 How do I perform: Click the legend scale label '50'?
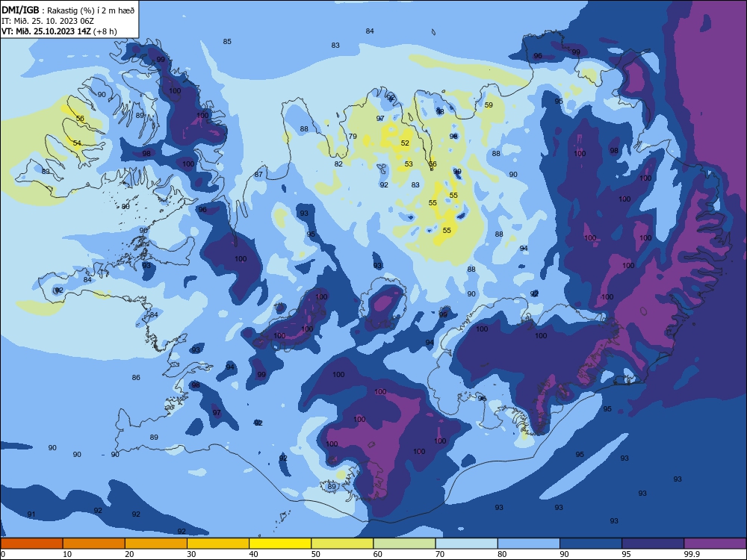pyautogui.click(x=315, y=554)
